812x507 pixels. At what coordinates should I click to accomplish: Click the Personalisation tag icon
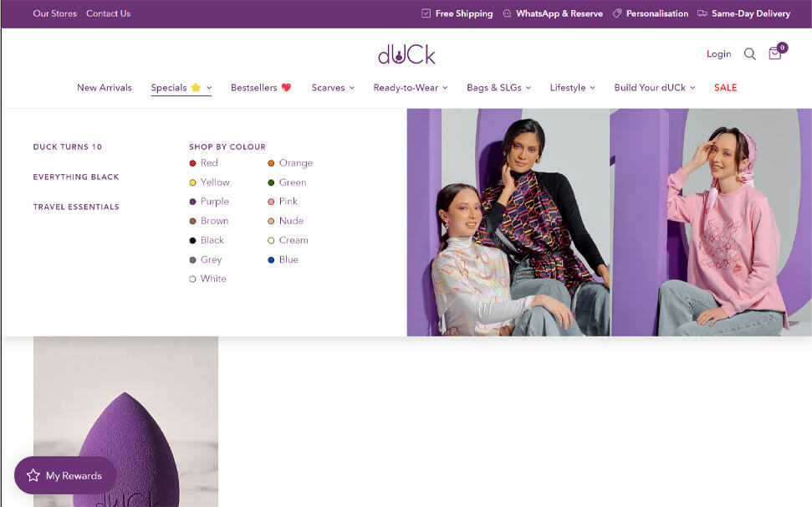[x=617, y=13]
